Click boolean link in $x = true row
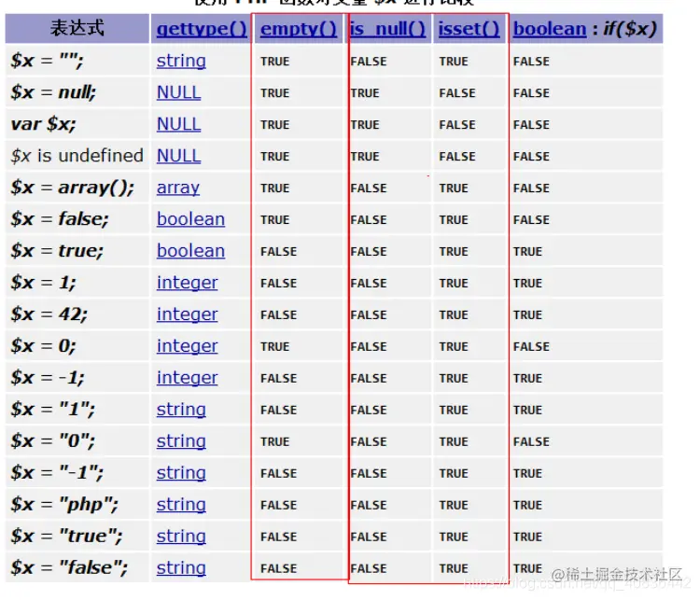The height and width of the screenshot is (600, 700). 190,251
